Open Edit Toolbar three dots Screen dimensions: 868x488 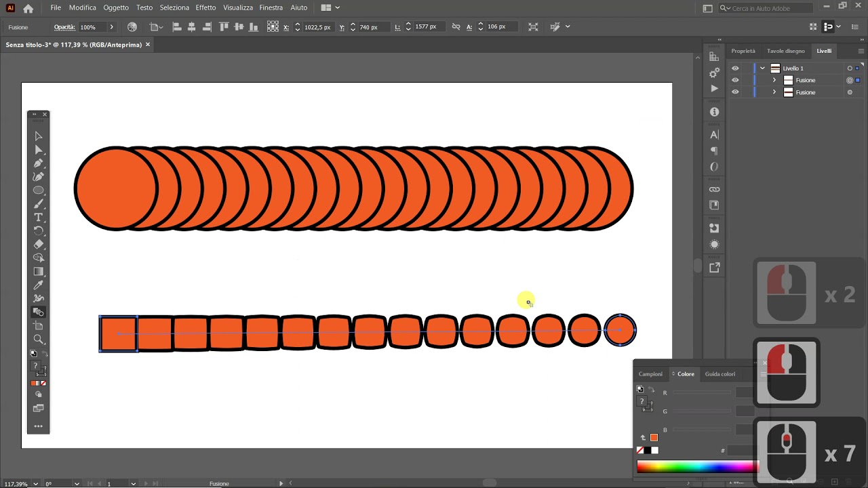click(x=39, y=426)
